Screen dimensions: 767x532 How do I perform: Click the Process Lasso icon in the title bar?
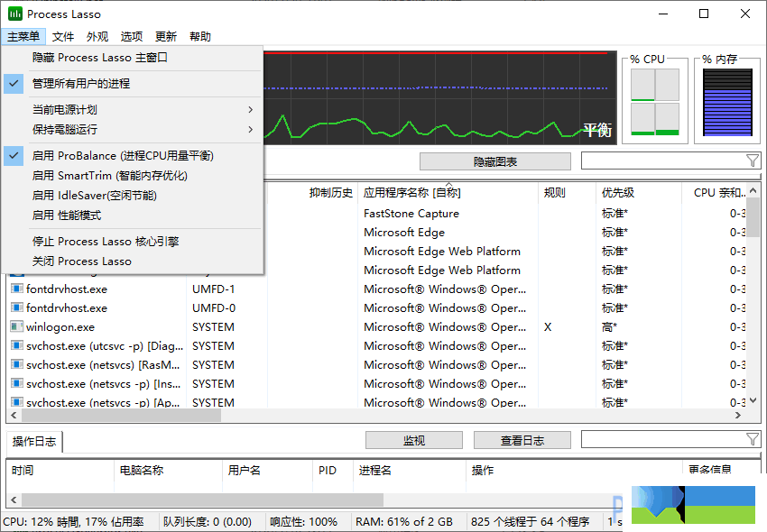[x=14, y=14]
